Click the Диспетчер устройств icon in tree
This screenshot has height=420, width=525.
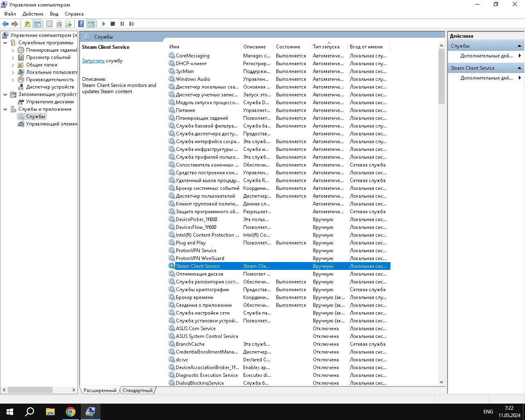point(21,87)
